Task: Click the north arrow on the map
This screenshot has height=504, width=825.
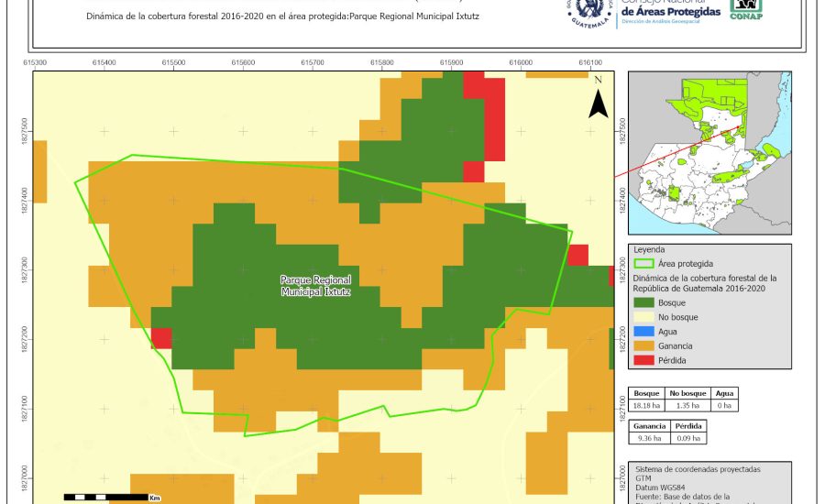Action: pyautogui.click(x=598, y=99)
